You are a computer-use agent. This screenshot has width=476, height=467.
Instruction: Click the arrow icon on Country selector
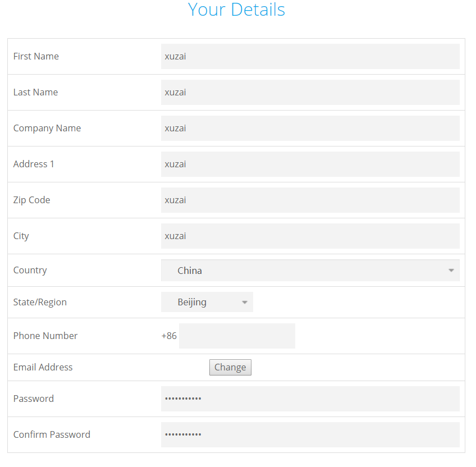(451, 271)
